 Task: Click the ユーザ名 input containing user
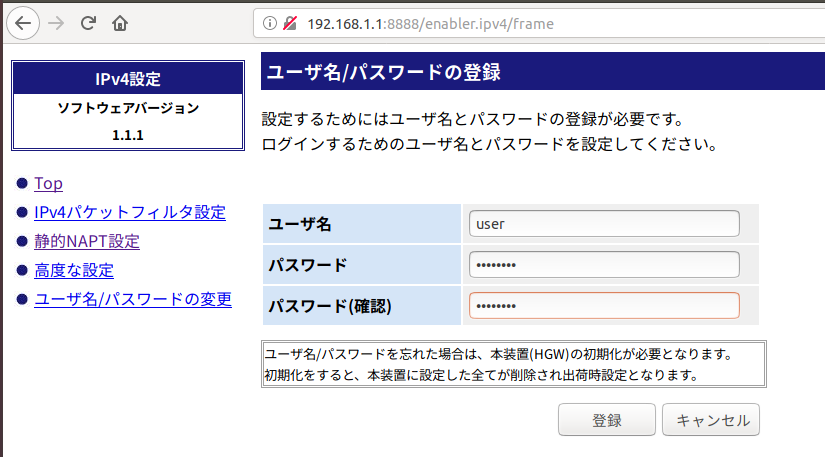pyautogui.click(x=604, y=224)
